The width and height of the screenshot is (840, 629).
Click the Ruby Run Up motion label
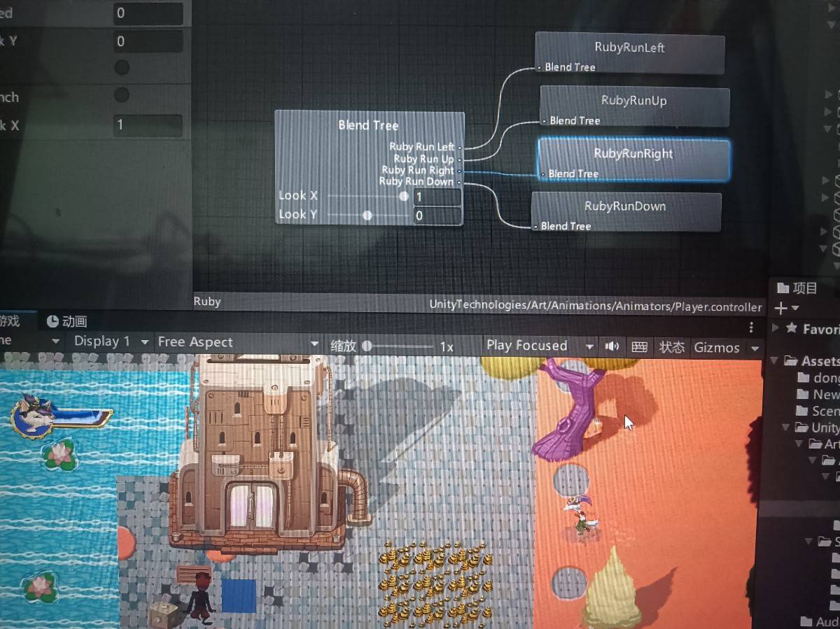(x=423, y=159)
